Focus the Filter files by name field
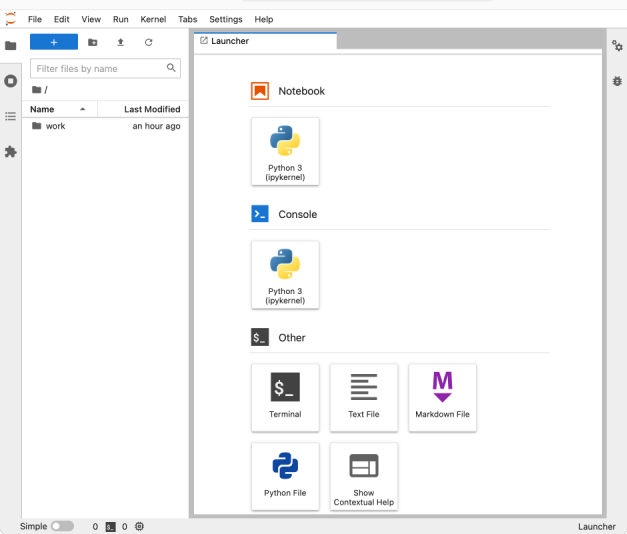Image resolution: width=627 pixels, height=534 pixels. (x=105, y=68)
